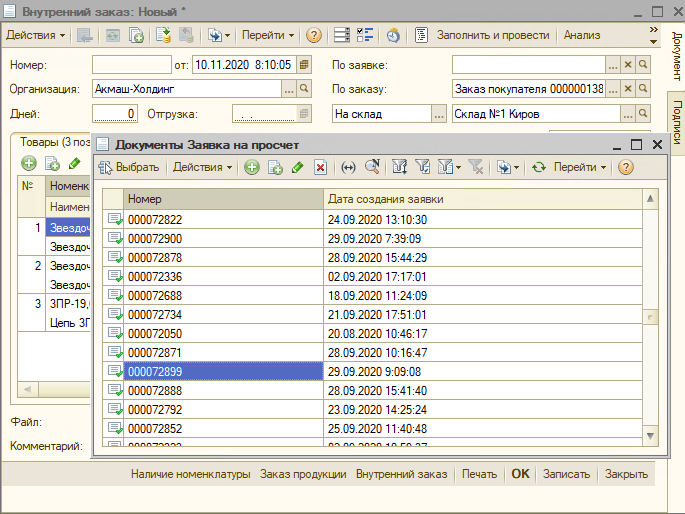Open Склад №1 Киров with the magnifier icon
The height and width of the screenshot is (514, 685).
643,114
